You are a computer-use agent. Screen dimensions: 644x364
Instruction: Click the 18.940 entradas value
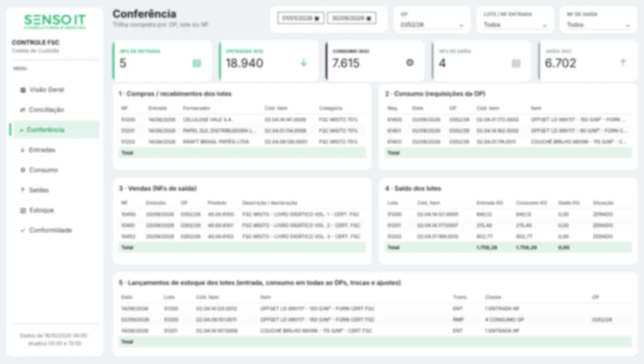pos(245,63)
